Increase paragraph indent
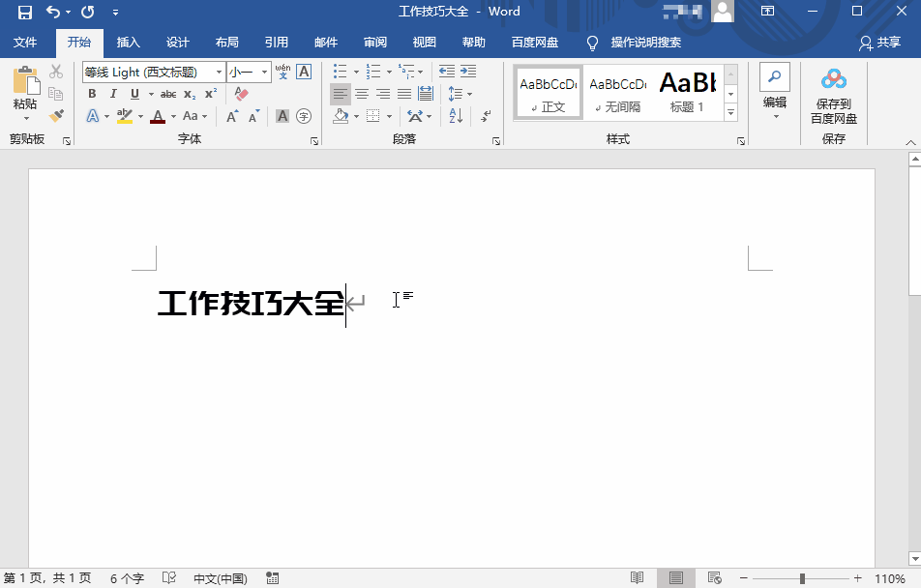 point(468,72)
